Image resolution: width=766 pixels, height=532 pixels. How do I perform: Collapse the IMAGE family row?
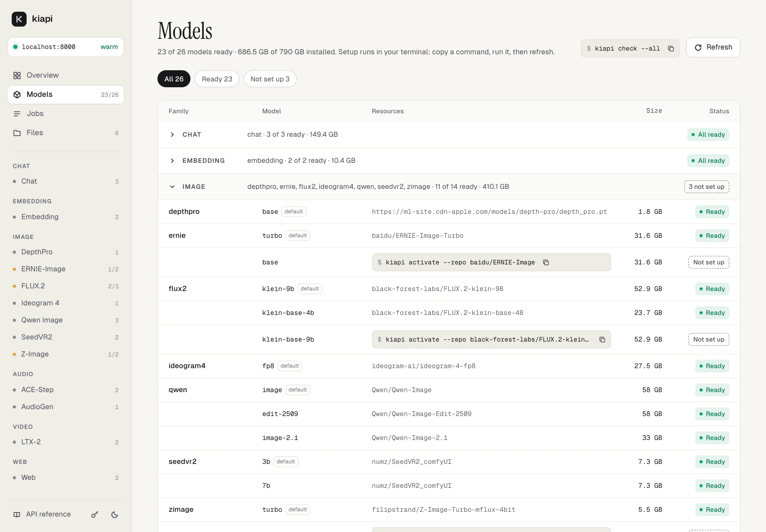tap(172, 187)
